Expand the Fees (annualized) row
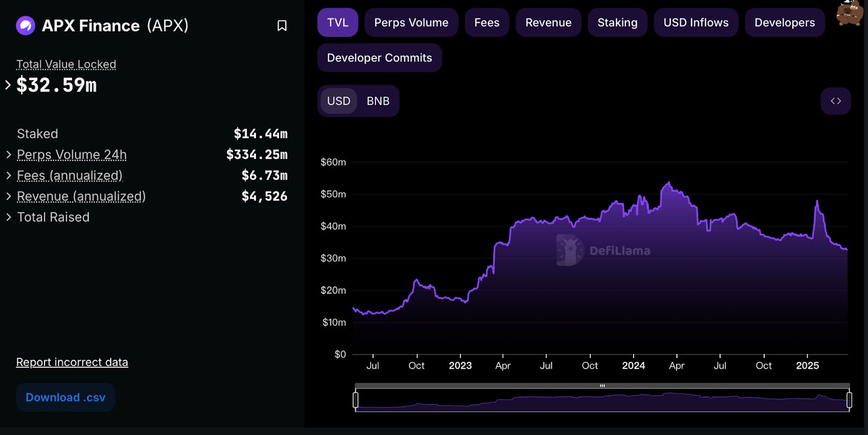The image size is (868, 435). [9, 175]
